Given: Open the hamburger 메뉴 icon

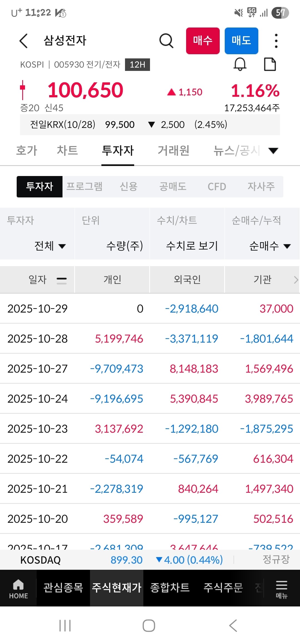Looking at the screenshot, I should click(281, 588).
